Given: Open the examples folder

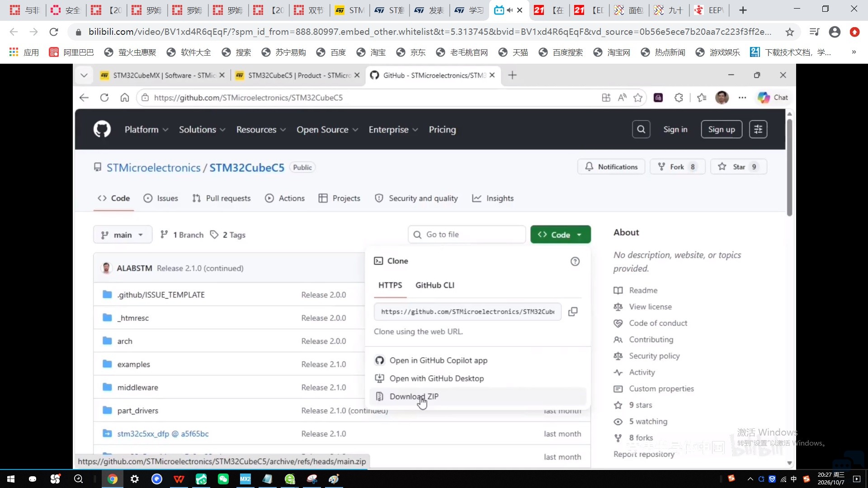Looking at the screenshot, I should pos(133,364).
